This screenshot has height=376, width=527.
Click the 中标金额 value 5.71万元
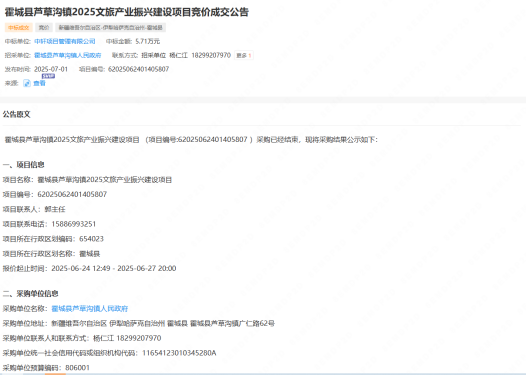(148, 41)
